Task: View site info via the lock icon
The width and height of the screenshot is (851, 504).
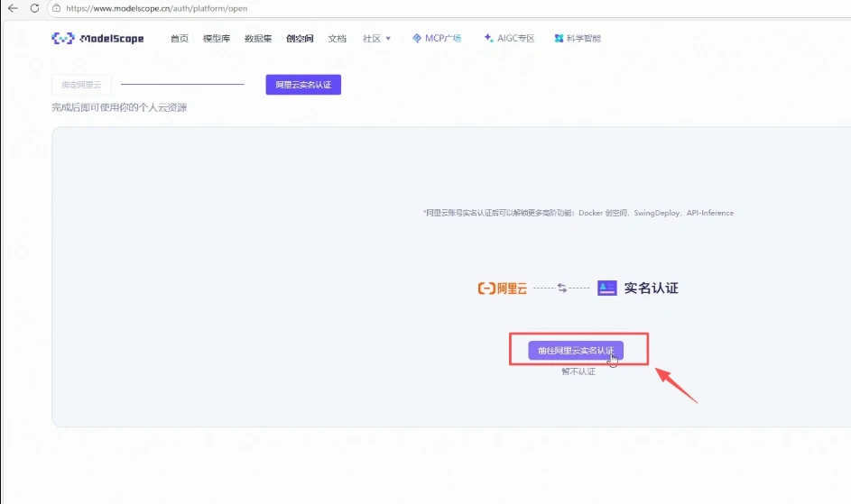Action: pyautogui.click(x=57, y=8)
